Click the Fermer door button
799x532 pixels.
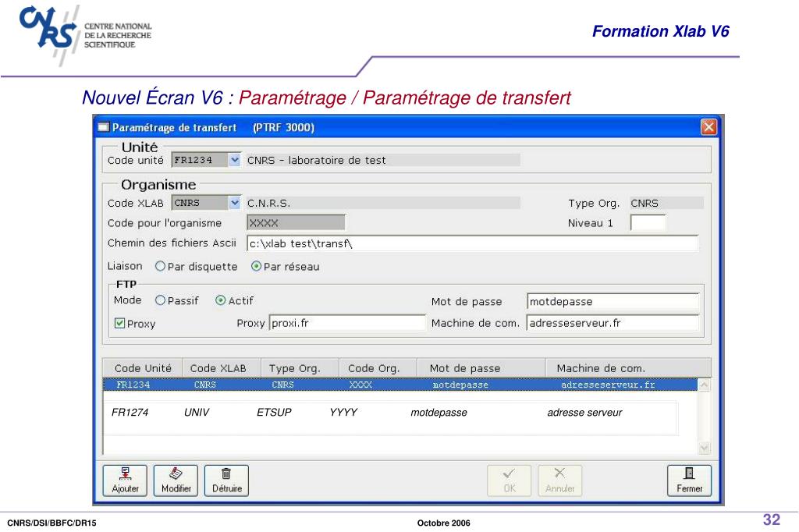[690, 480]
